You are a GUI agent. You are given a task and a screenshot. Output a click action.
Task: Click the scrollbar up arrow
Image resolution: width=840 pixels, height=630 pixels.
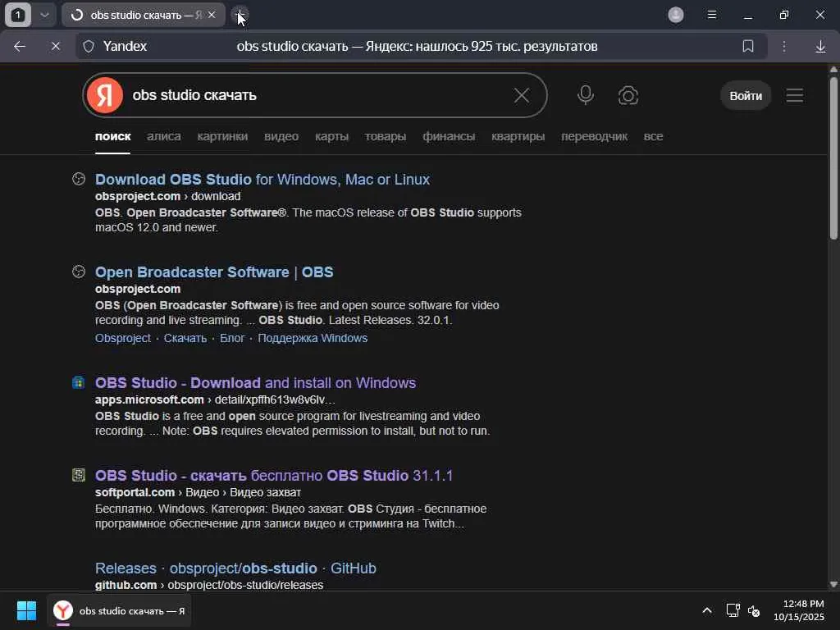pos(833,69)
